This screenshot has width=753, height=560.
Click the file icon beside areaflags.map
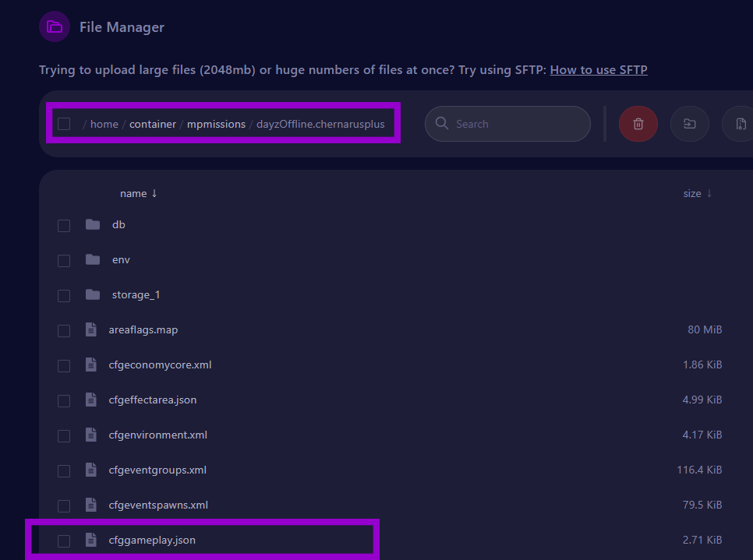(x=91, y=329)
